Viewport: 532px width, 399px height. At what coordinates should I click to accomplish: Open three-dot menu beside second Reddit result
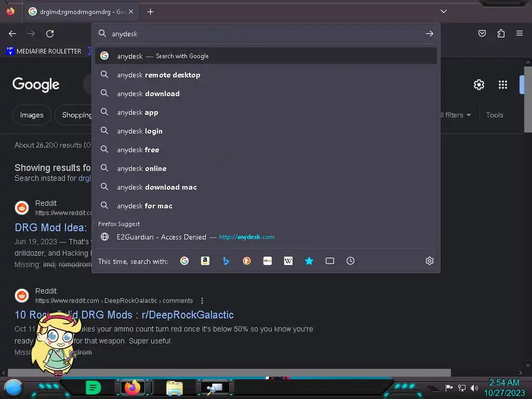(202, 301)
